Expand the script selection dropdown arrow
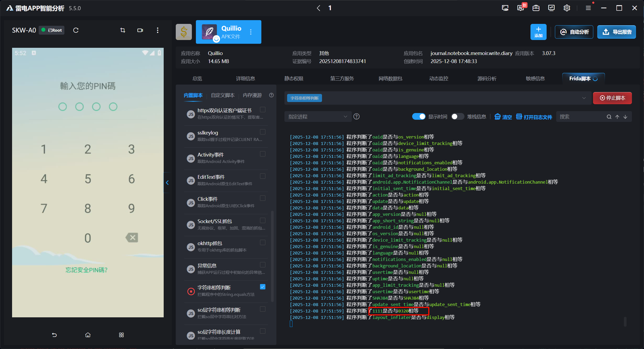 pyautogui.click(x=584, y=98)
